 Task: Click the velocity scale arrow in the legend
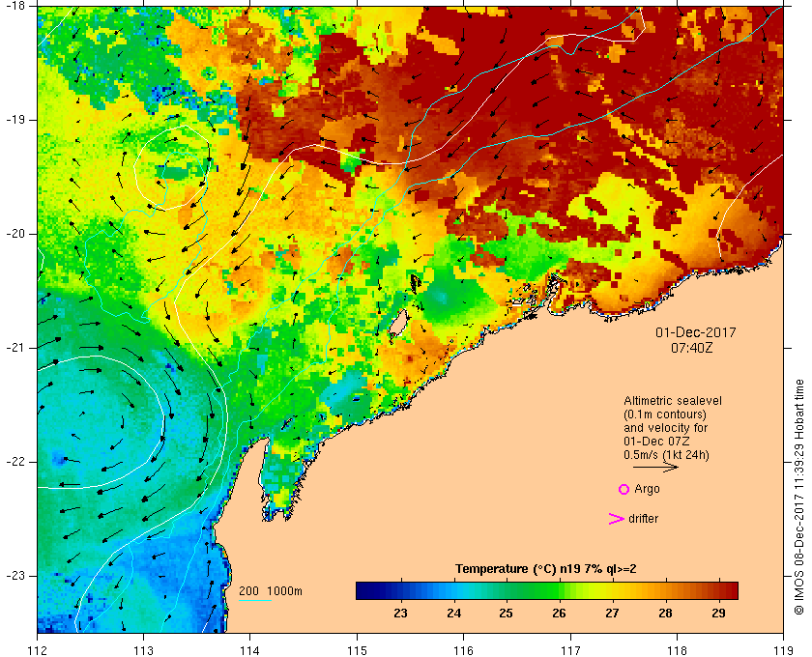655,467
